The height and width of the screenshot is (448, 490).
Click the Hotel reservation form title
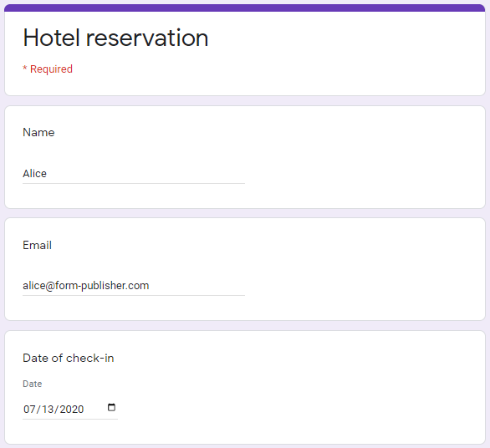click(115, 38)
